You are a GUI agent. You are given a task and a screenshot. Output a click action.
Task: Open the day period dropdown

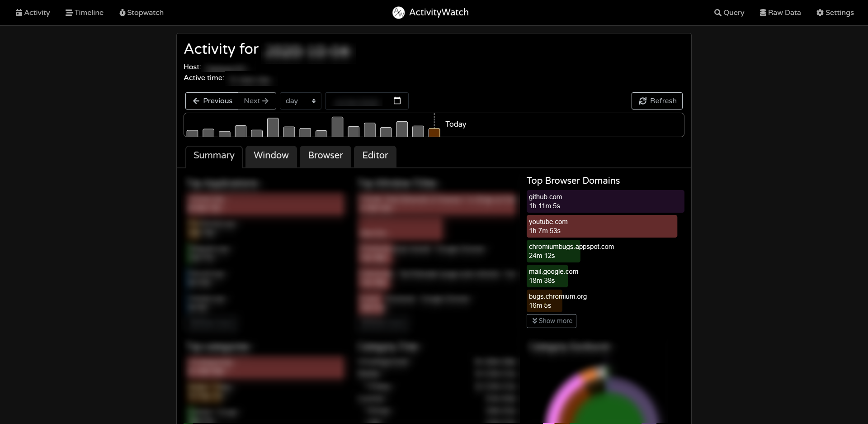(x=301, y=101)
